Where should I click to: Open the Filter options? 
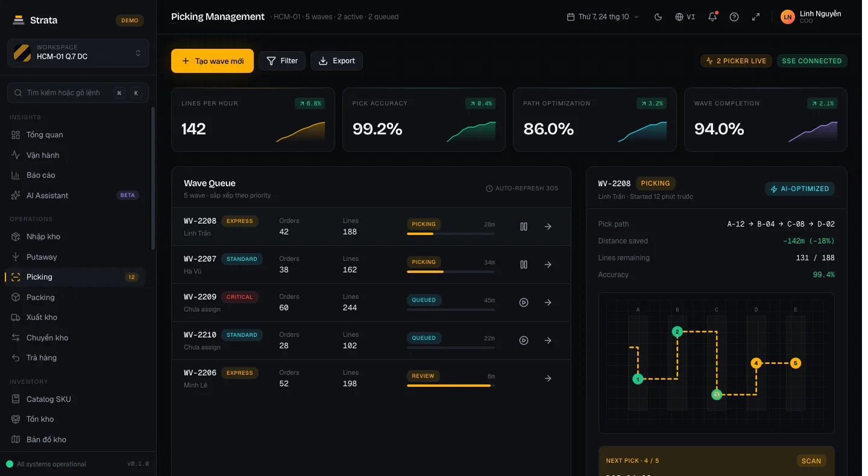pyautogui.click(x=282, y=61)
